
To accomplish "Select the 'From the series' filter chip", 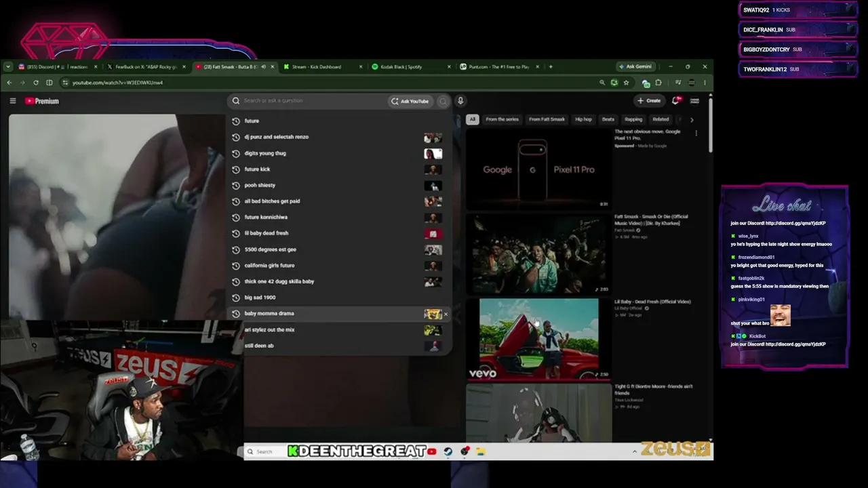I will point(502,119).
